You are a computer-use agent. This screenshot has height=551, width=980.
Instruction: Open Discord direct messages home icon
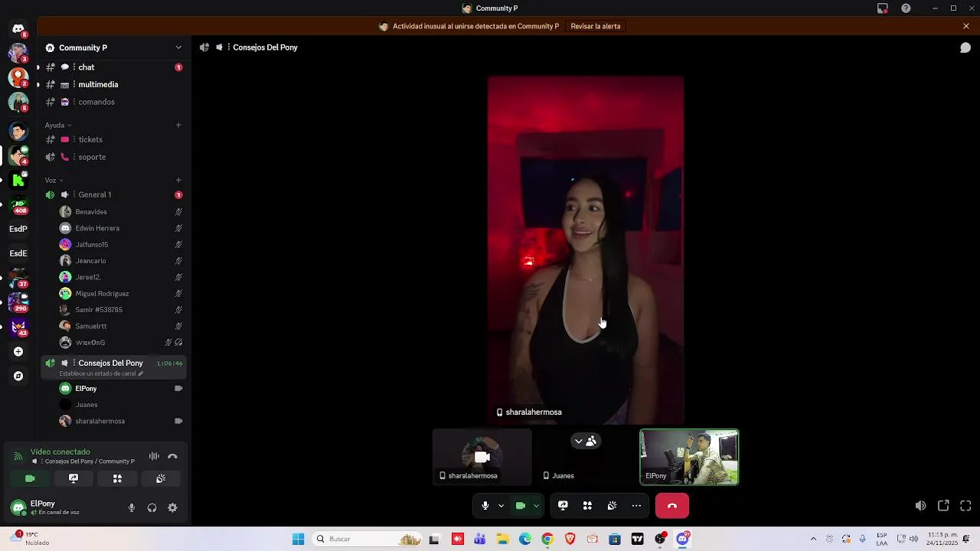18,29
